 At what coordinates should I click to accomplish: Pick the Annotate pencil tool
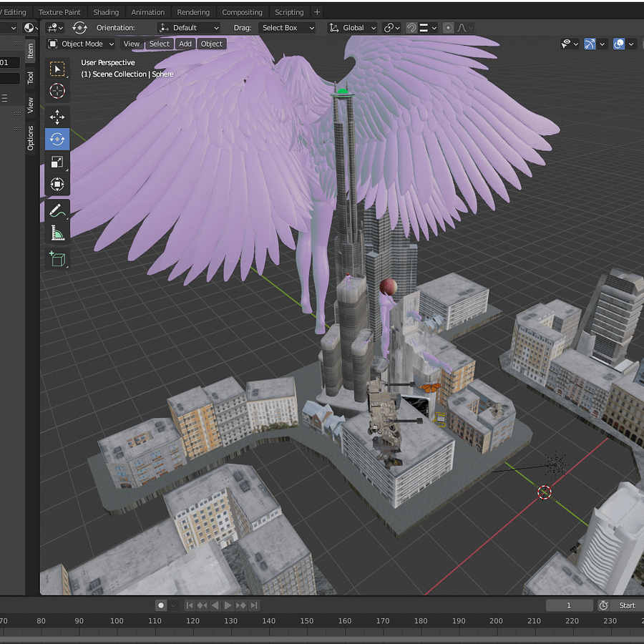click(57, 210)
